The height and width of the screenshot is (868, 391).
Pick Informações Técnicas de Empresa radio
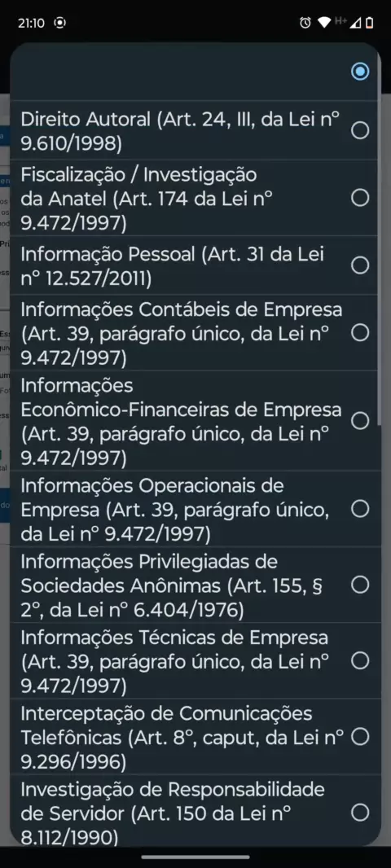click(x=360, y=660)
